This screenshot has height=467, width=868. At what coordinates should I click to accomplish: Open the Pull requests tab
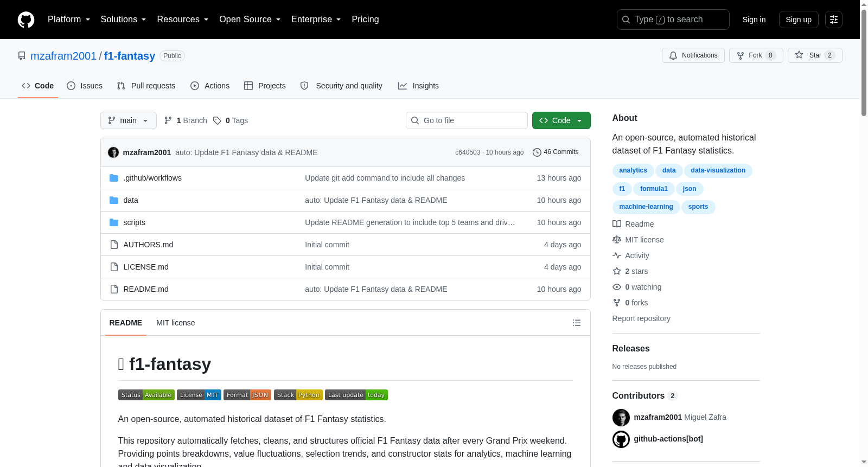pos(146,86)
